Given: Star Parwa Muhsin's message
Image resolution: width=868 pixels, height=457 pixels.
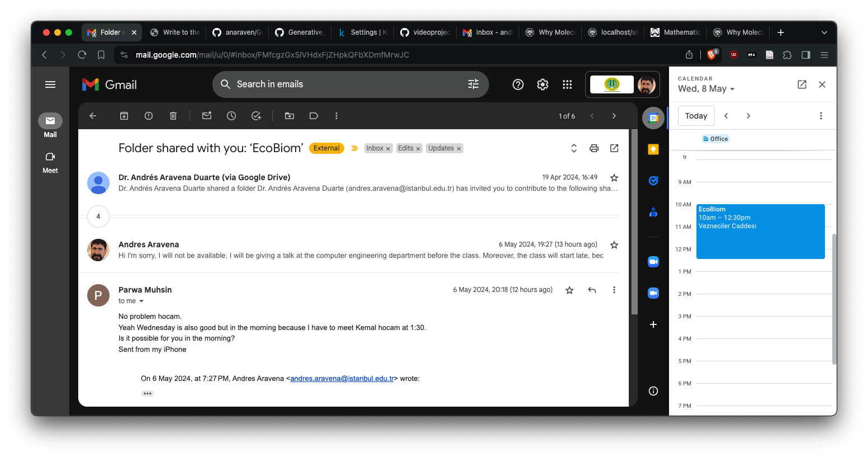Looking at the screenshot, I should point(570,290).
